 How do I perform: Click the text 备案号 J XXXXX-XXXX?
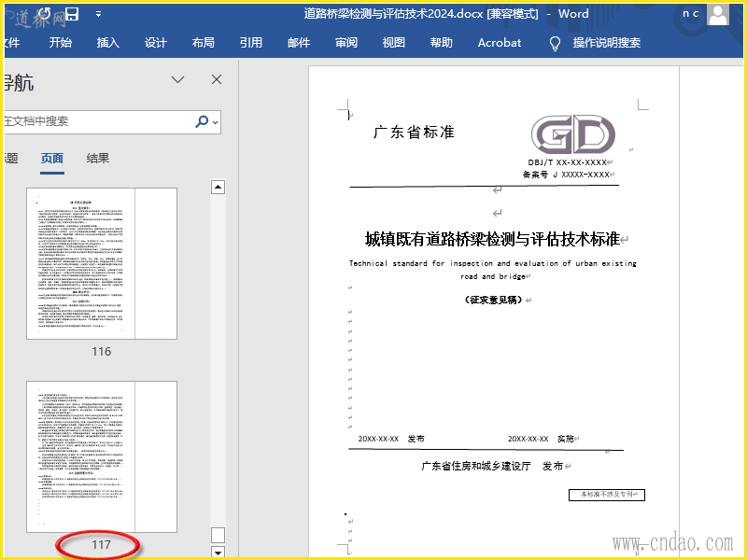[566, 175]
